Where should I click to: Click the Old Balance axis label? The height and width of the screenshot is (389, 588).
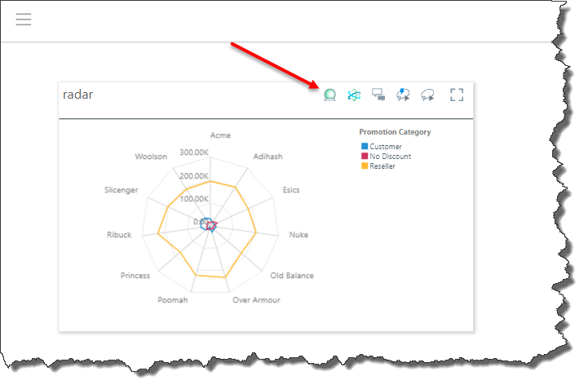(292, 276)
